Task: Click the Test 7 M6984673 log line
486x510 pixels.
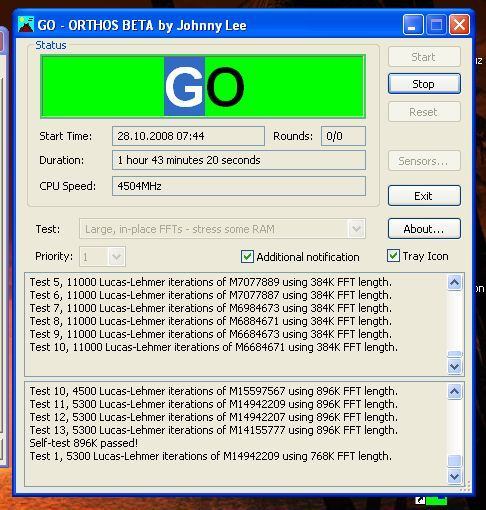Action: click(211, 308)
